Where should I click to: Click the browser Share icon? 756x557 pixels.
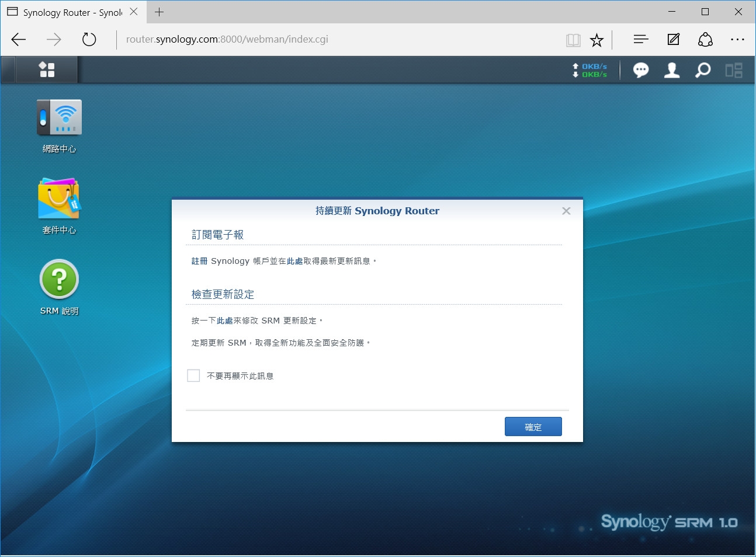705,40
